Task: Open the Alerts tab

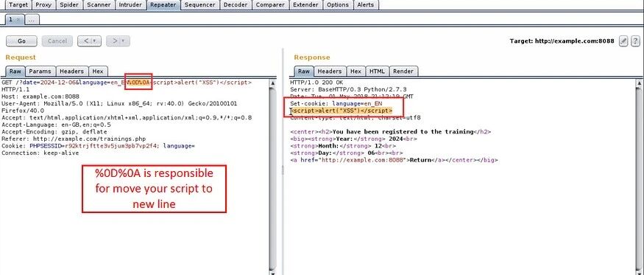Action: [x=366, y=5]
